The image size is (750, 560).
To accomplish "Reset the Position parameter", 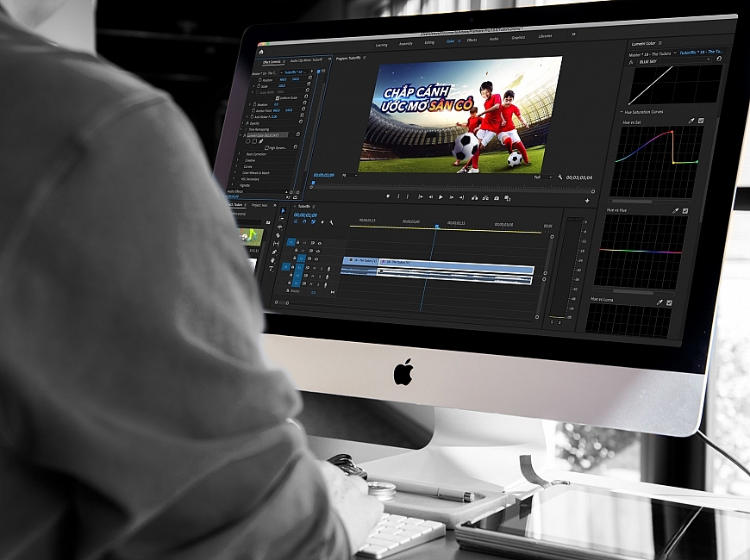I will [x=310, y=78].
